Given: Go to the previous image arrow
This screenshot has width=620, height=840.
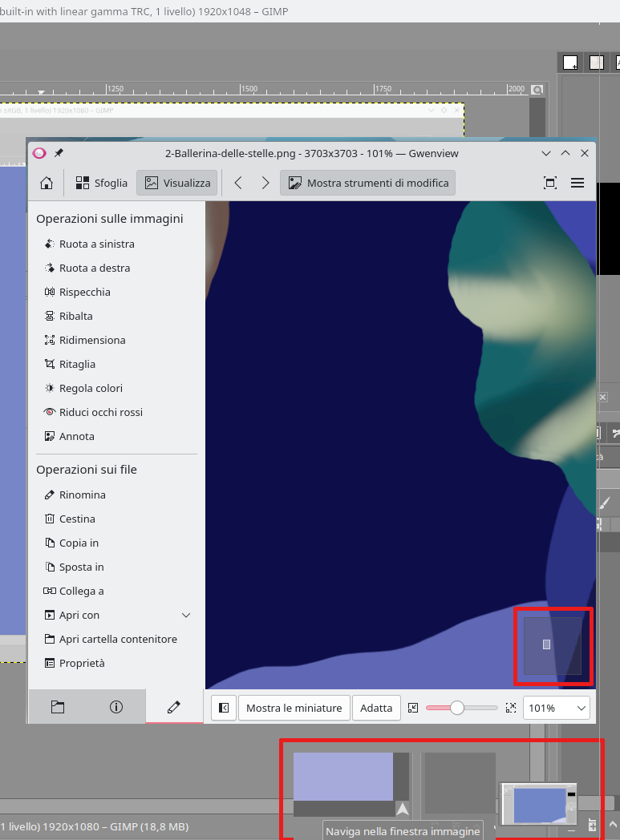Looking at the screenshot, I should pyautogui.click(x=238, y=183).
